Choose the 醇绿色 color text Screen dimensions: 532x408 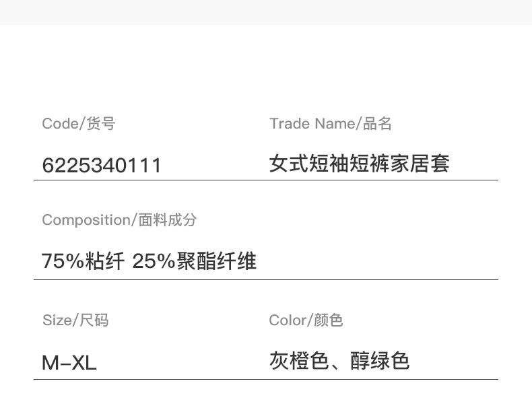point(380,362)
